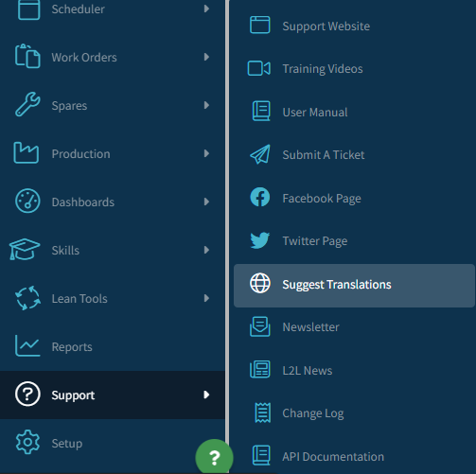The width and height of the screenshot is (476, 474).
Task: Click the Skills graduation cap icon
Action: 25,250
